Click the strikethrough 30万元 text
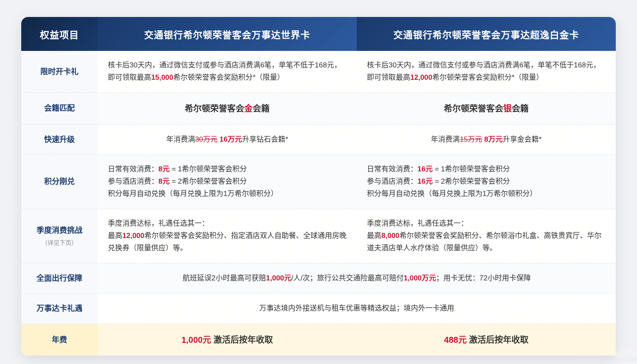Screen dimensions: 637x364 point(206,139)
